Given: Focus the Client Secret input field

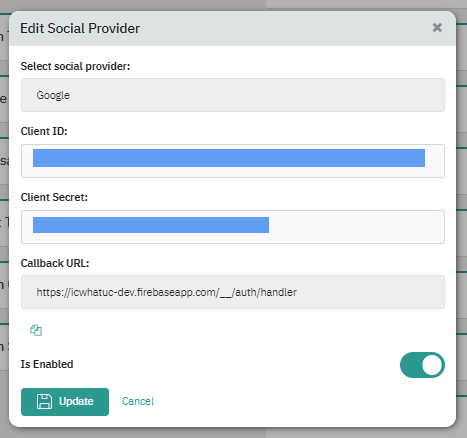Looking at the screenshot, I should point(233,227).
